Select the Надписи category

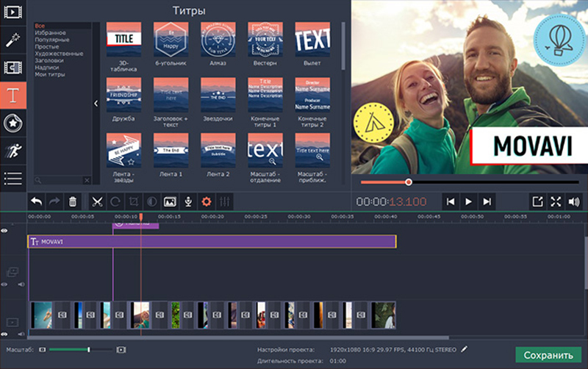click(47, 68)
